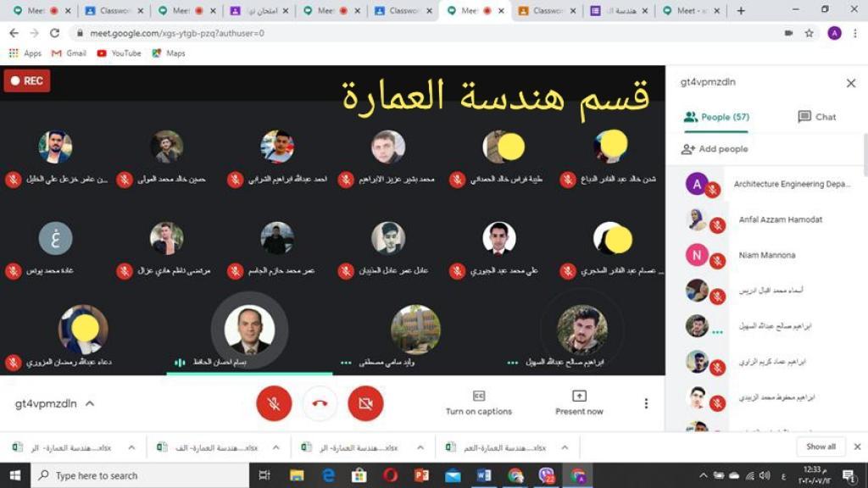Bookmark this page with star icon

pos(810,33)
